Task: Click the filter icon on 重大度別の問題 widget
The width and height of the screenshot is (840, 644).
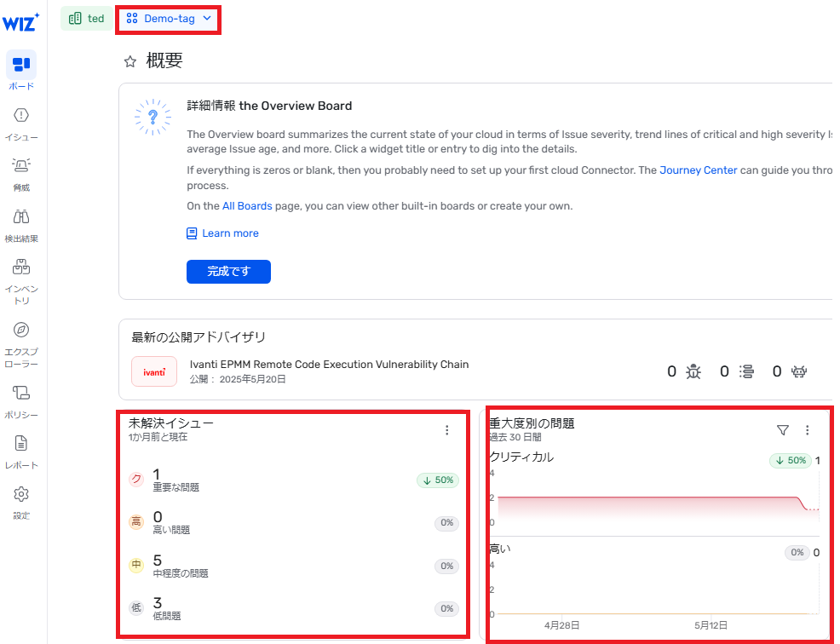Action: click(783, 430)
